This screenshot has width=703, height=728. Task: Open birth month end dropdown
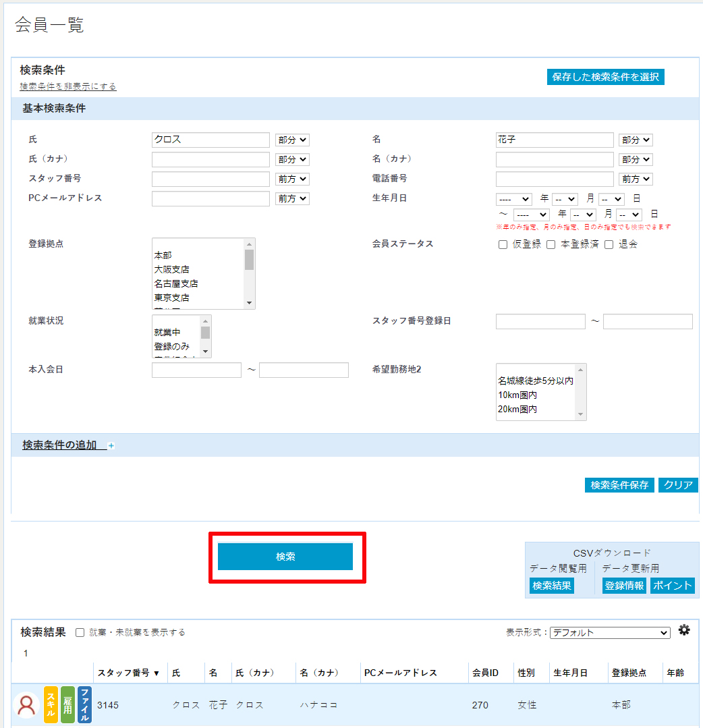coord(583,215)
